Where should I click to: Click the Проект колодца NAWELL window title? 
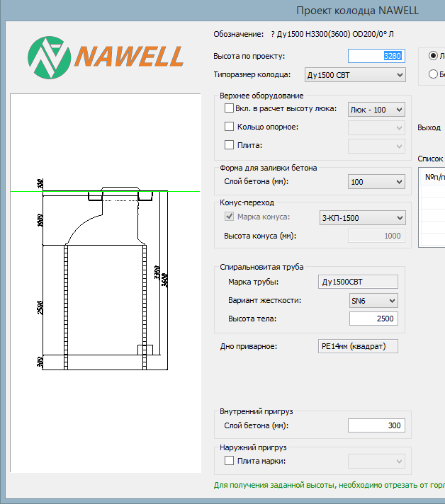[x=357, y=11]
